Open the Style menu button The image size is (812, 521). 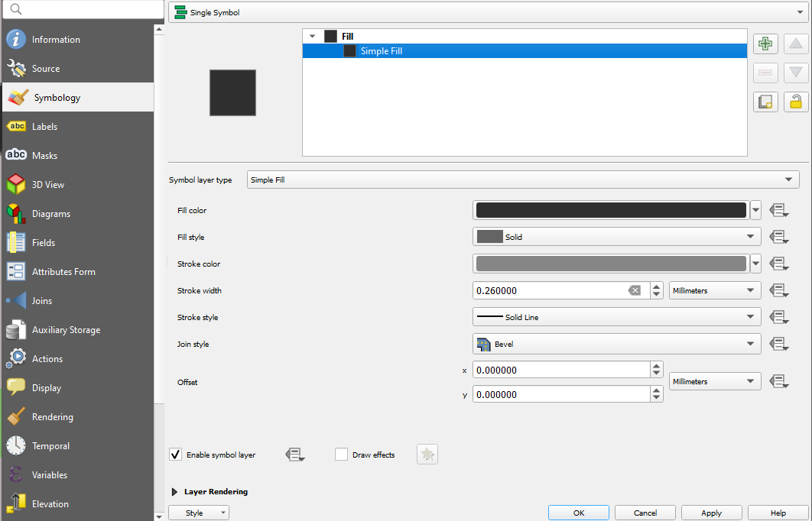pyautogui.click(x=198, y=513)
